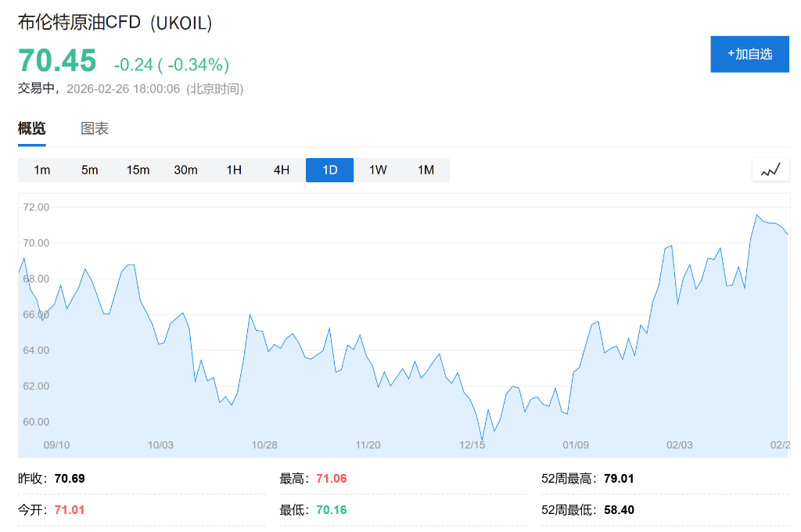Add UKOIL to watchlist with +加自选

pyautogui.click(x=749, y=54)
